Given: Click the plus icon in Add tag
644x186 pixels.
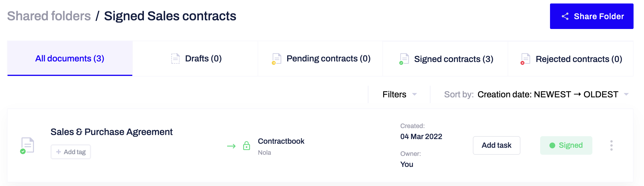Looking at the screenshot, I should 58,152.
